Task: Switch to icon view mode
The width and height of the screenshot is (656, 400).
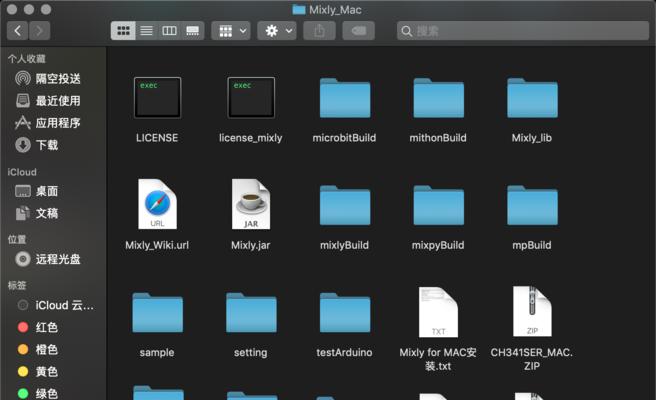Action: [123, 31]
